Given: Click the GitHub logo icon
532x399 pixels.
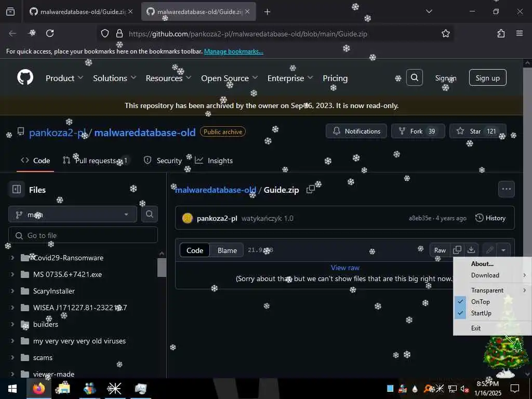Looking at the screenshot, I should click(x=25, y=78).
